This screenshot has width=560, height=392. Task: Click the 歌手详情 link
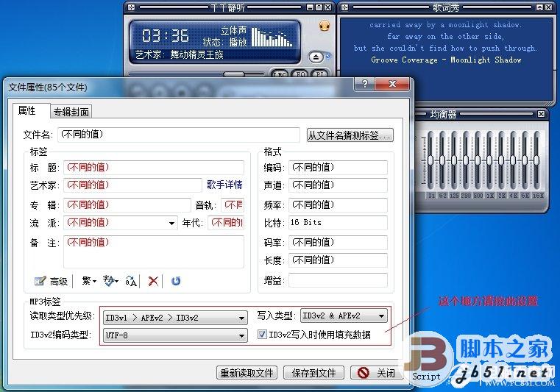(224, 185)
